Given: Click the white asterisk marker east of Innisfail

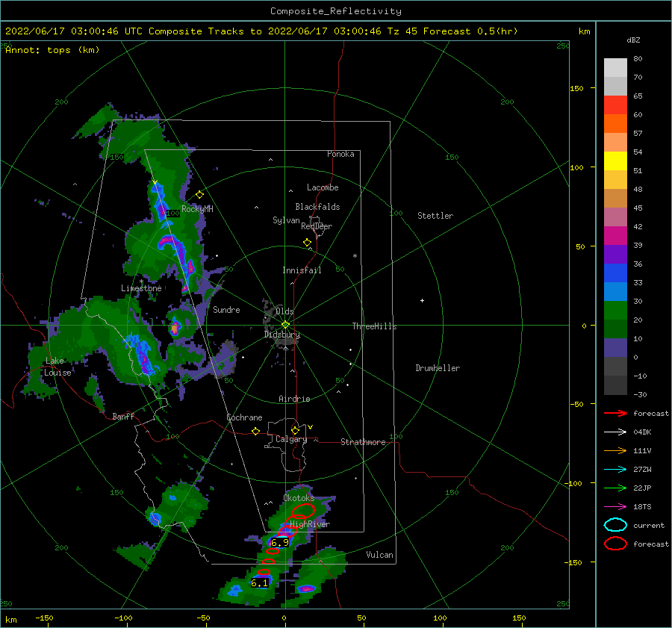Looking at the screenshot, I should (x=355, y=256).
